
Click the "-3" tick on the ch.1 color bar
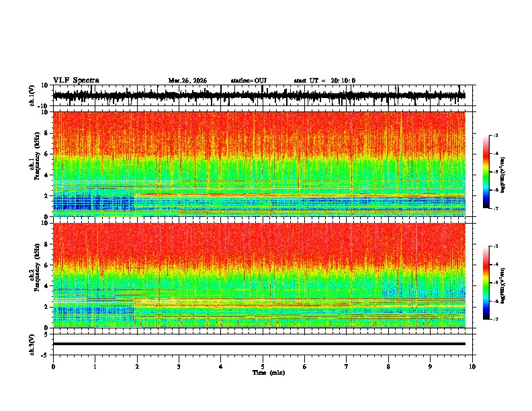pos(496,136)
